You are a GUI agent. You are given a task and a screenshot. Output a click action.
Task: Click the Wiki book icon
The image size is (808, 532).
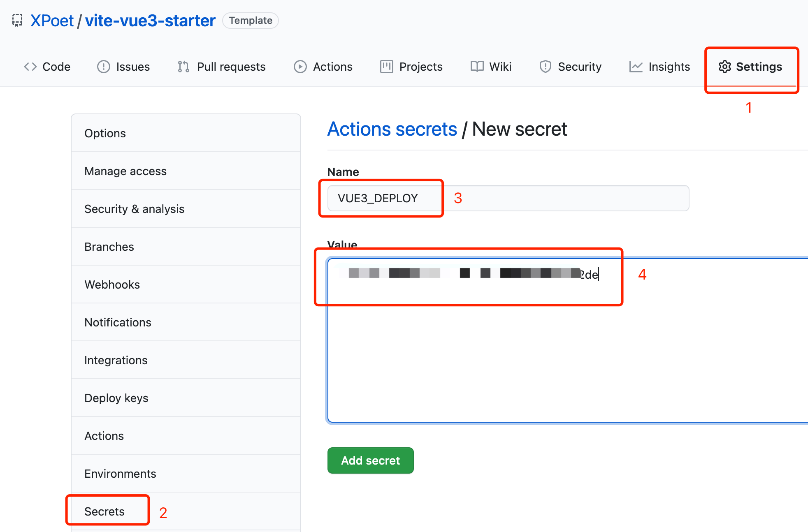[x=477, y=67]
